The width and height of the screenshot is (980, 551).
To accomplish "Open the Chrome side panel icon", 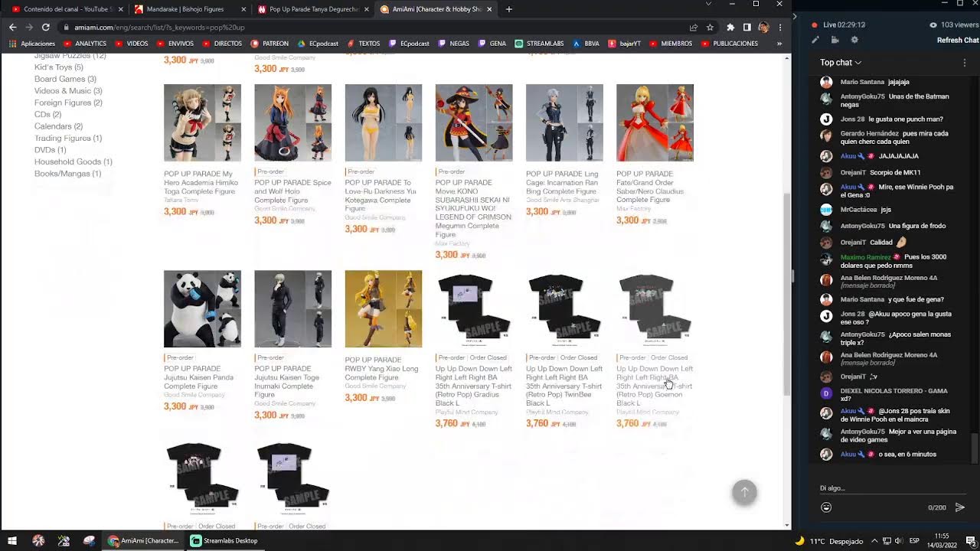I will point(747,27).
